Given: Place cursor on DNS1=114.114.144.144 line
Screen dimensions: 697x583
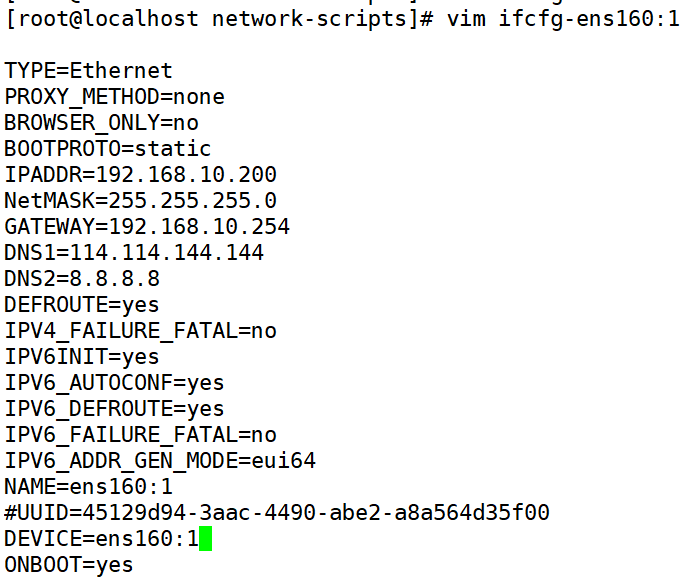Looking at the screenshot, I should tap(134, 253).
